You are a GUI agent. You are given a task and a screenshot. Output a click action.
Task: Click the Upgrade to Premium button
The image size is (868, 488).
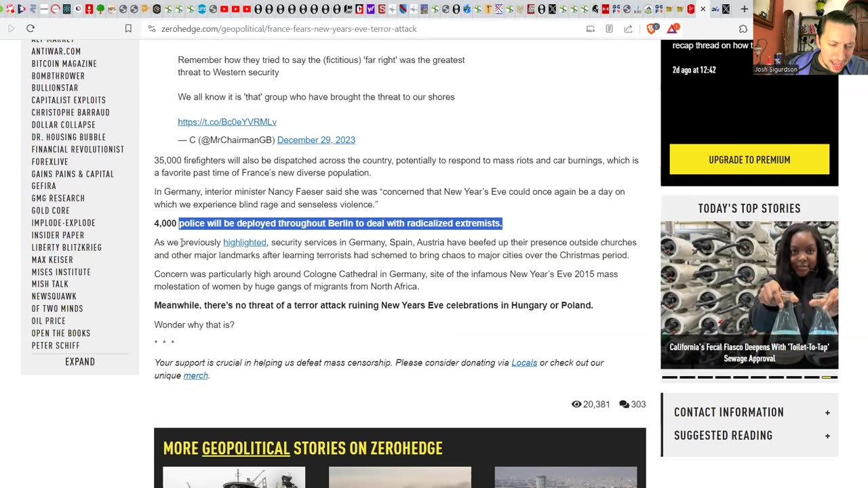749,159
